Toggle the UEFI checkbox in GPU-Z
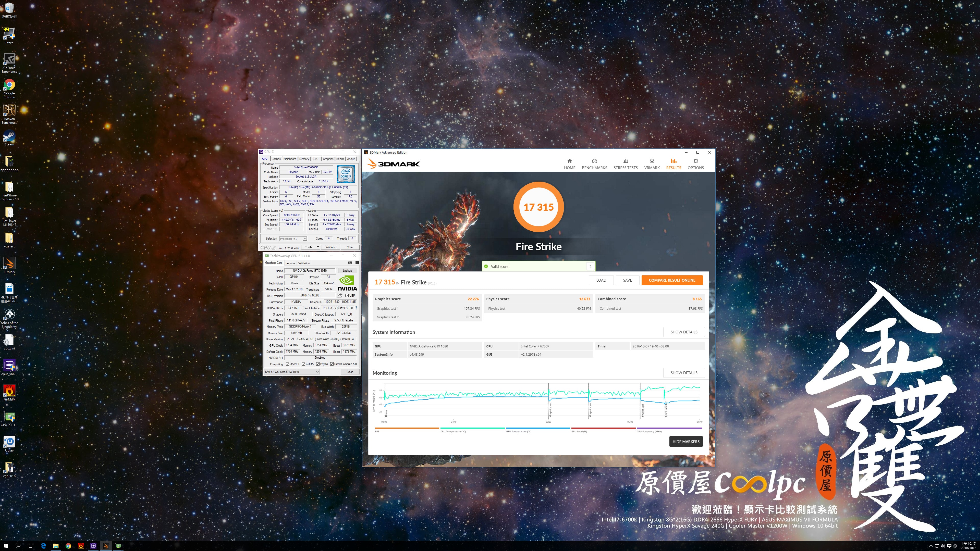 tap(347, 295)
